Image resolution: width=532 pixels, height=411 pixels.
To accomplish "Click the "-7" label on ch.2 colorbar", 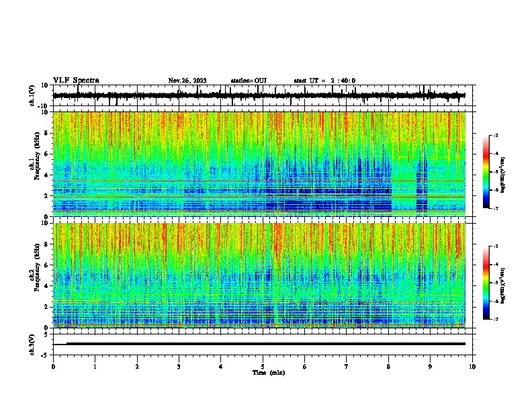I will click(496, 320).
